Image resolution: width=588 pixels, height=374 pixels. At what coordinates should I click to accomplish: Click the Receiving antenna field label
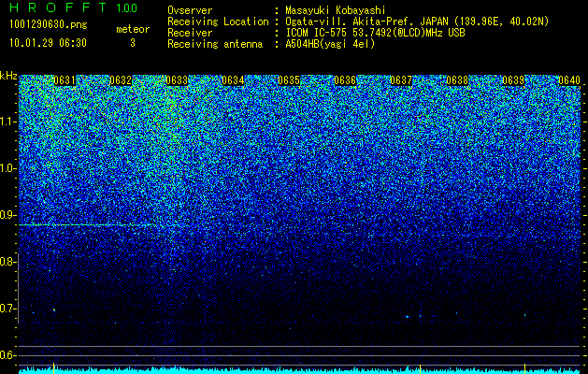(215, 44)
